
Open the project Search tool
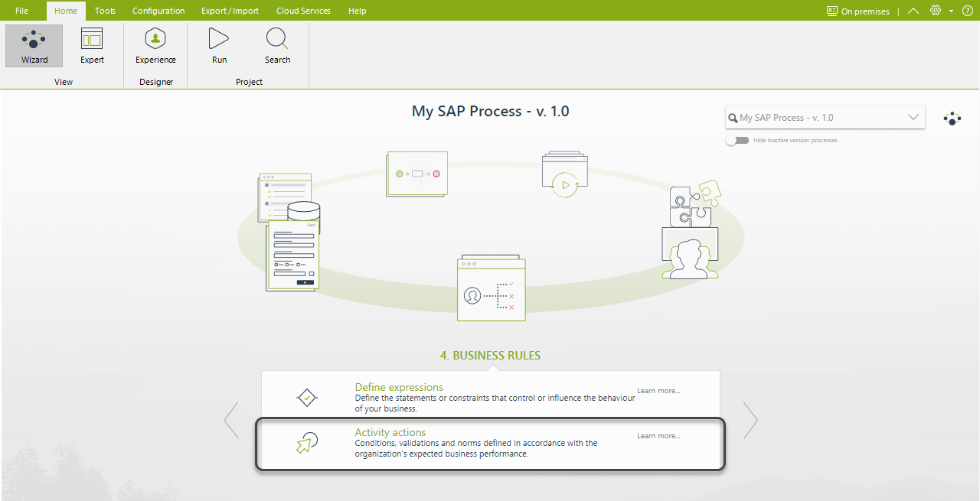coord(277,46)
